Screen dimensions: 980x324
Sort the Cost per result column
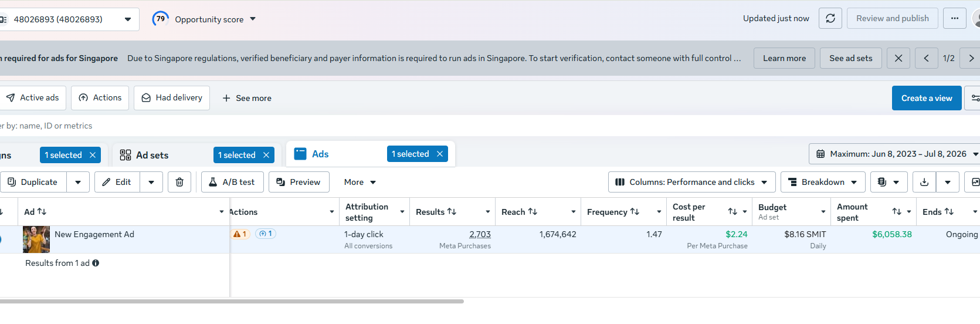733,211
